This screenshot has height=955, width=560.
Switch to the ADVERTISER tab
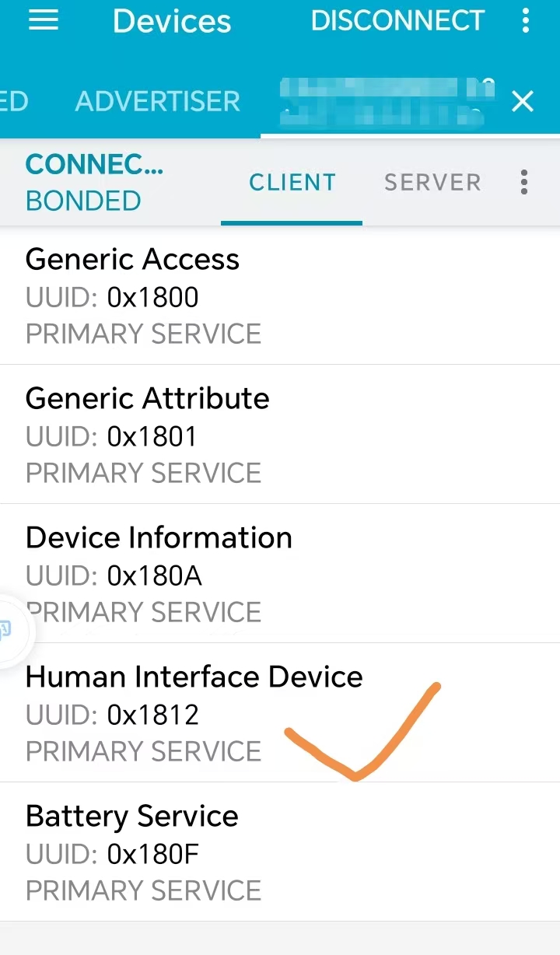click(x=158, y=101)
